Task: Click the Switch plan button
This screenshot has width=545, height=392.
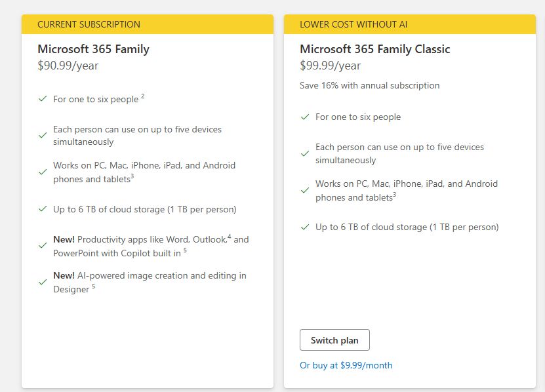Action: (x=334, y=340)
